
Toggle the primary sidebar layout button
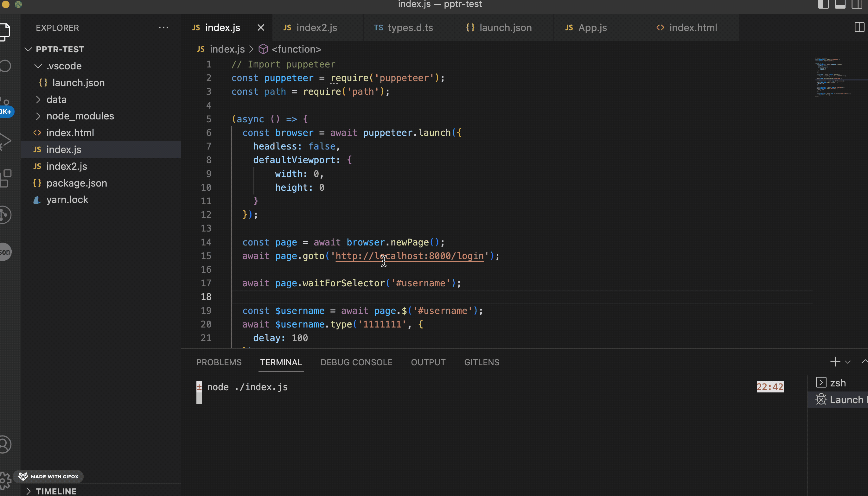[x=823, y=4]
